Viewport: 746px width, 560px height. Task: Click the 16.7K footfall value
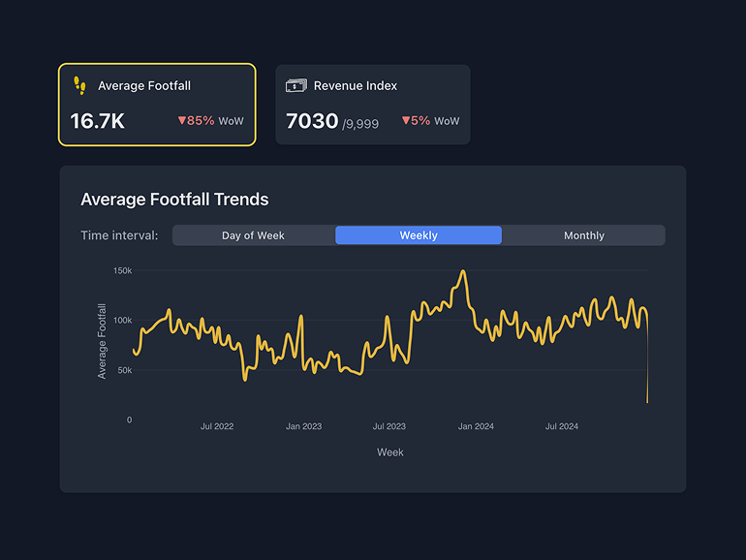point(98,121)
